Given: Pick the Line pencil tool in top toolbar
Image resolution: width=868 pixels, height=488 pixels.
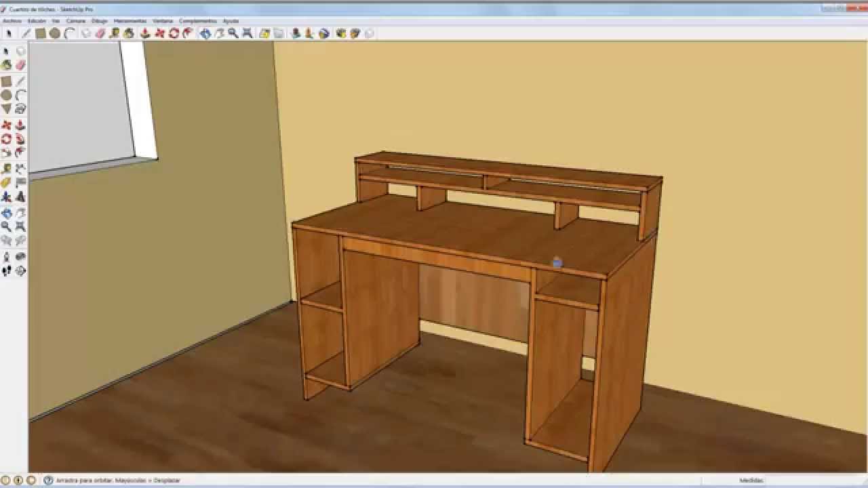Looking at the screenshot, I should point(26,33).
